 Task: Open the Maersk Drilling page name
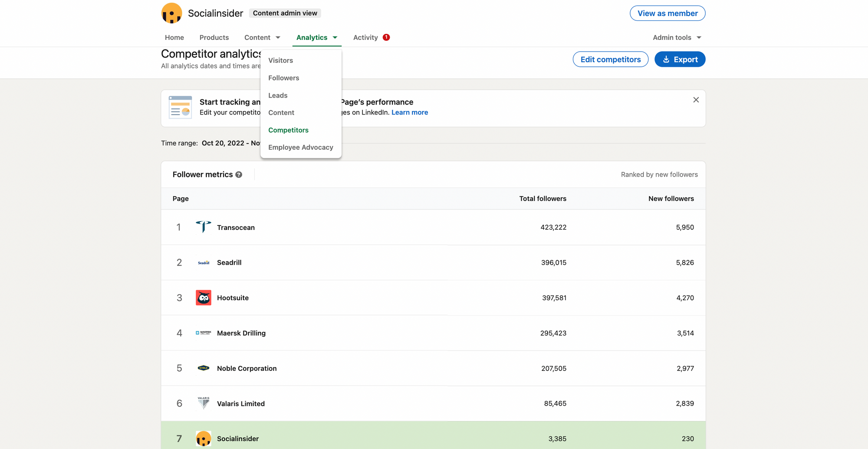click(x=241, y=333)
